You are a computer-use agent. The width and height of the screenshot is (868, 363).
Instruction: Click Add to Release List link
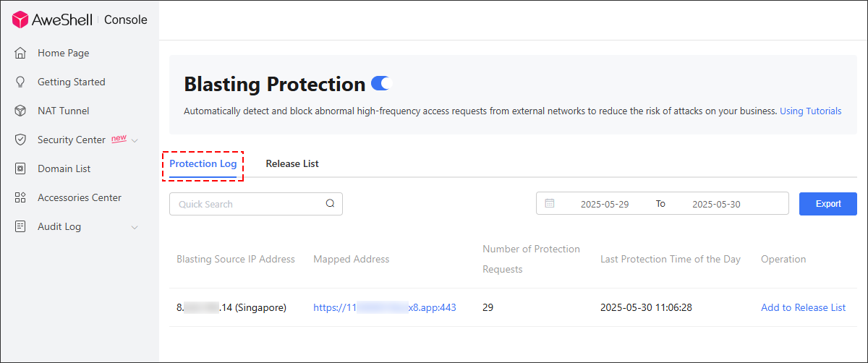click(803, 307)
